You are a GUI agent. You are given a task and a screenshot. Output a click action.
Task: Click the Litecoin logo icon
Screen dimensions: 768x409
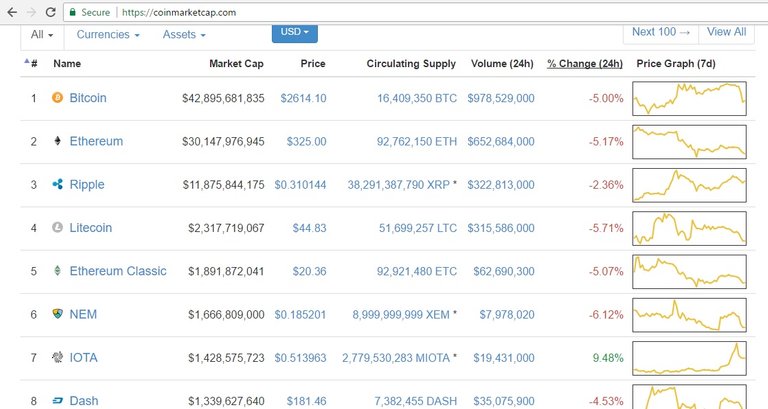[x=57, y=228]
